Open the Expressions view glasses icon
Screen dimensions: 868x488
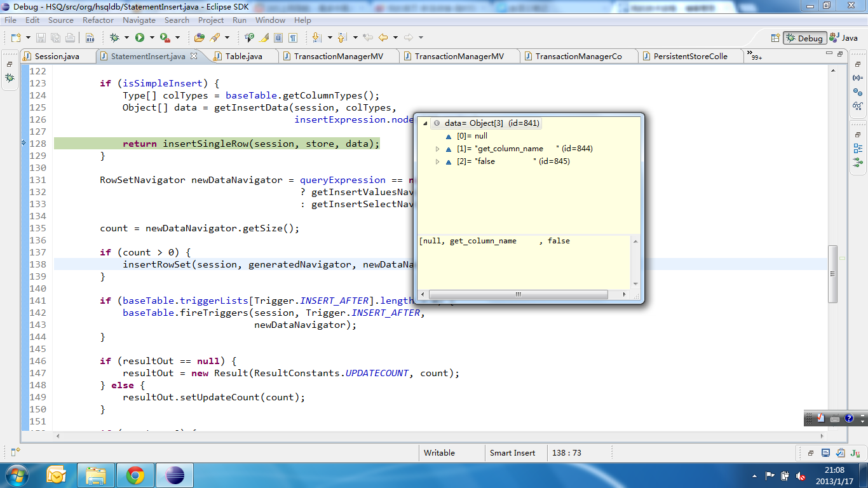pyautogui.click(x=858, y=105)
